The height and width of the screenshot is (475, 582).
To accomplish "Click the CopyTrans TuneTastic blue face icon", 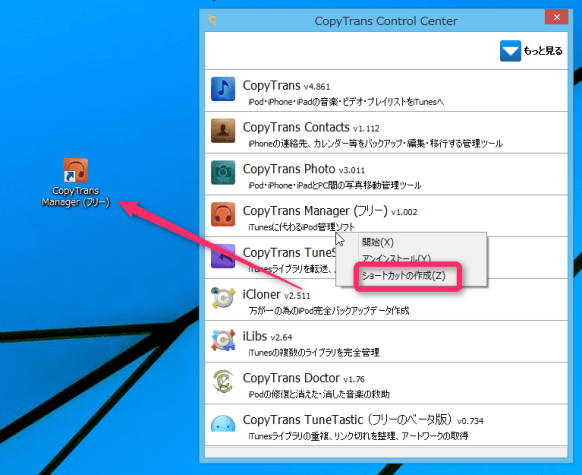I will click(223, 424).
